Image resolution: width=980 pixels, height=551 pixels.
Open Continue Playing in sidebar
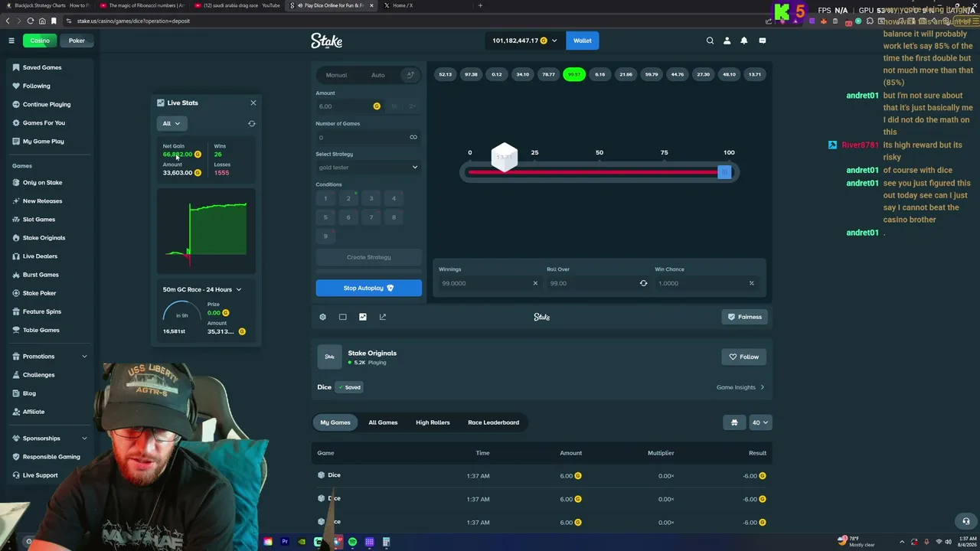47,104
